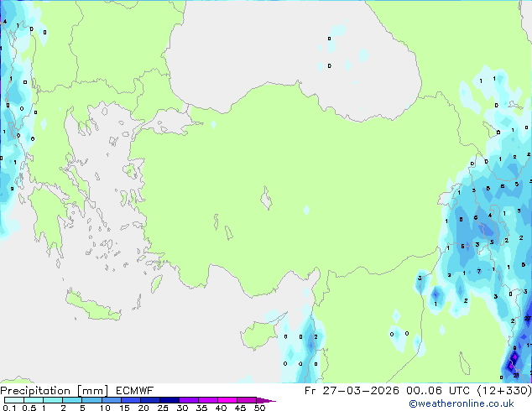The image size is (532, 411).
Task: Click the island of Crete on the map
Action: [92, 305]
